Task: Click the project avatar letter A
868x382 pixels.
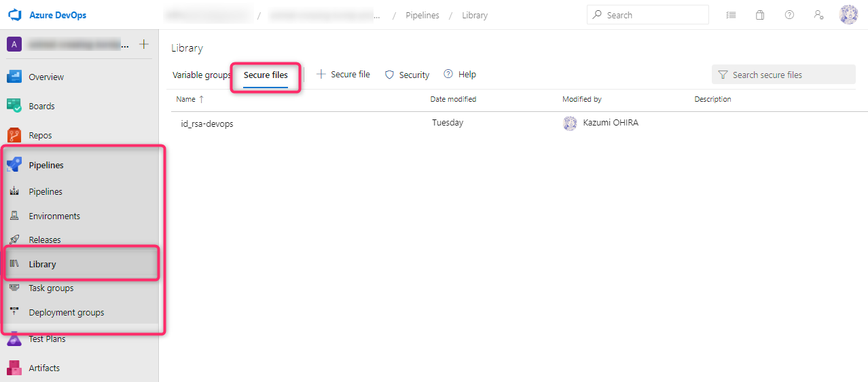Action: click(x=14, y=44)
